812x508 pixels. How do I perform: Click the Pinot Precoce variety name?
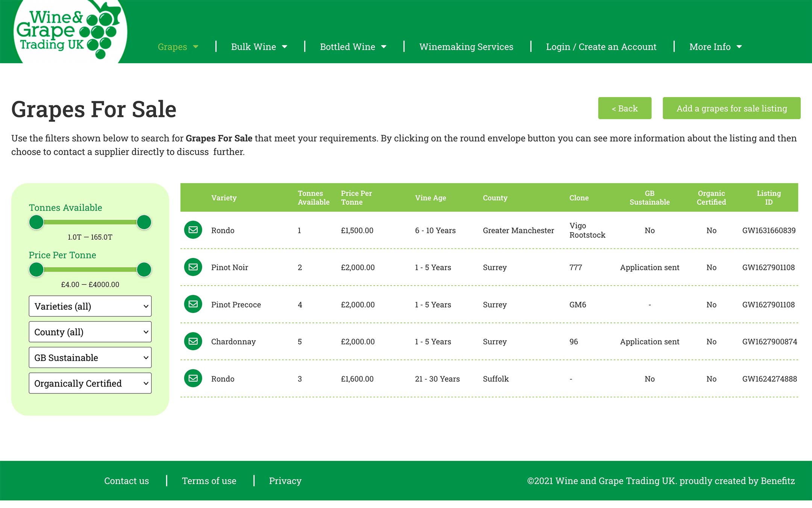coord(236,304)
